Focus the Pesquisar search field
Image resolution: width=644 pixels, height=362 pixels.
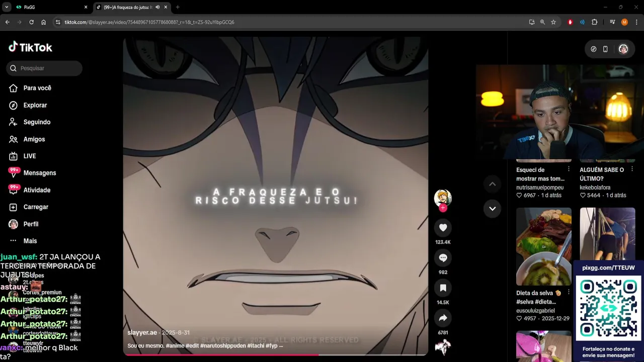coord(44,68)
